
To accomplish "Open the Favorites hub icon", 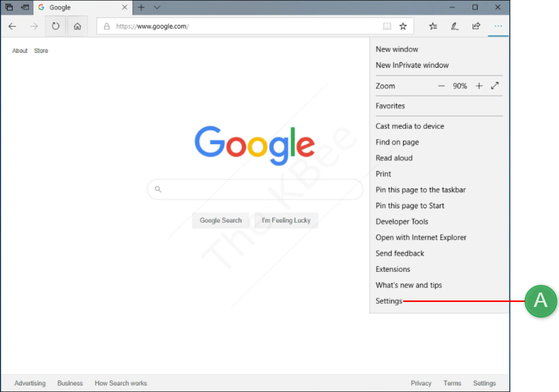I will pos(433,26).
